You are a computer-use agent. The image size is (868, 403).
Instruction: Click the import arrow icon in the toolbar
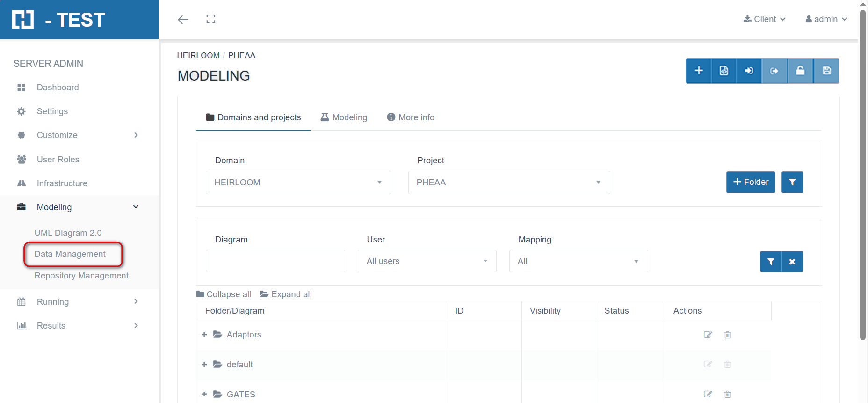749,71
